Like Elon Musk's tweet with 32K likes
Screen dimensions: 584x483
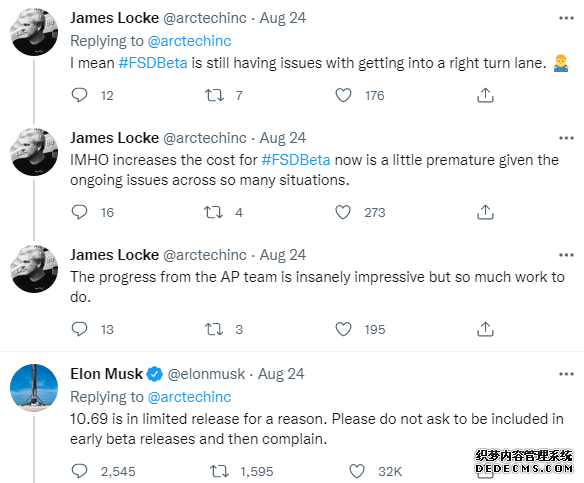(x=357, y=471)
